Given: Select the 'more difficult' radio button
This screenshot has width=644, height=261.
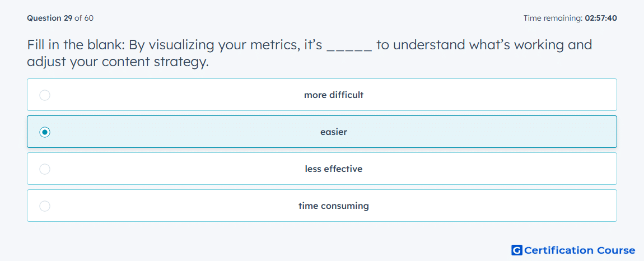Looking at the screenshot, I should click(45, 95).
